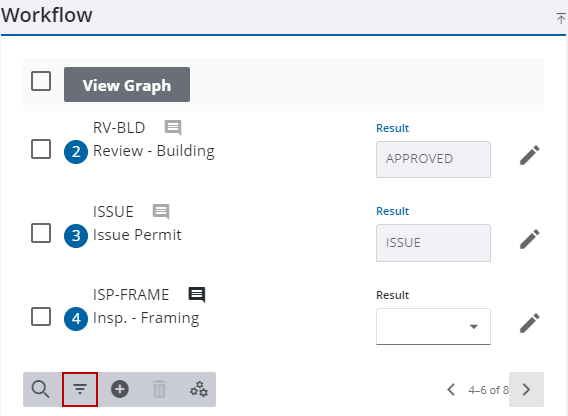Go to previous page of workflow steps
The height and width of the screenshot is (416, 568).
[x=451, y=390]
